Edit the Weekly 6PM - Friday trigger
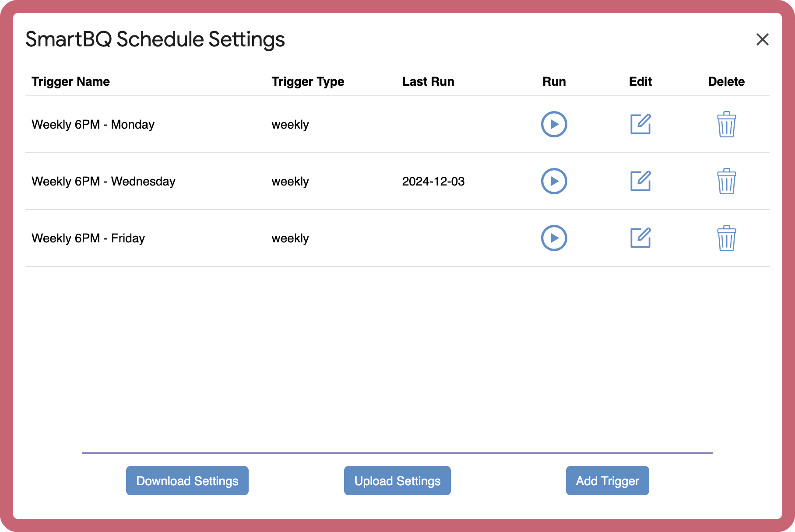This screenshot has height=532, width=795. (640, 238)
